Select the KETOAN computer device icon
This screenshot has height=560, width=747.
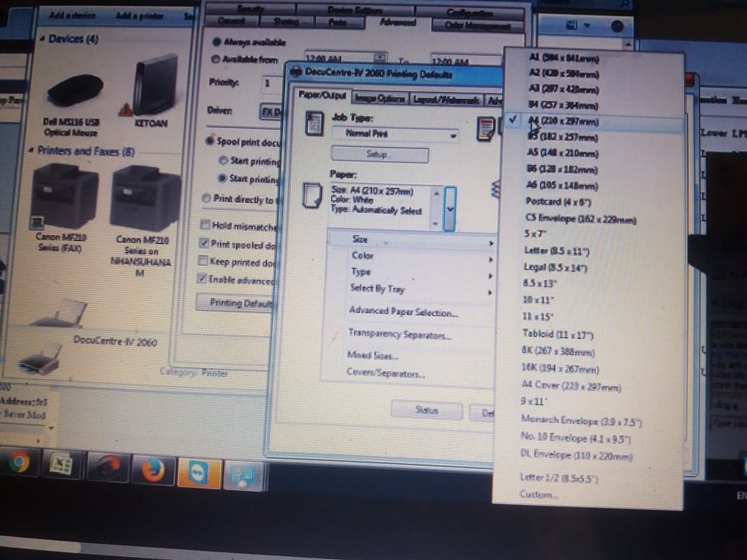154,86
